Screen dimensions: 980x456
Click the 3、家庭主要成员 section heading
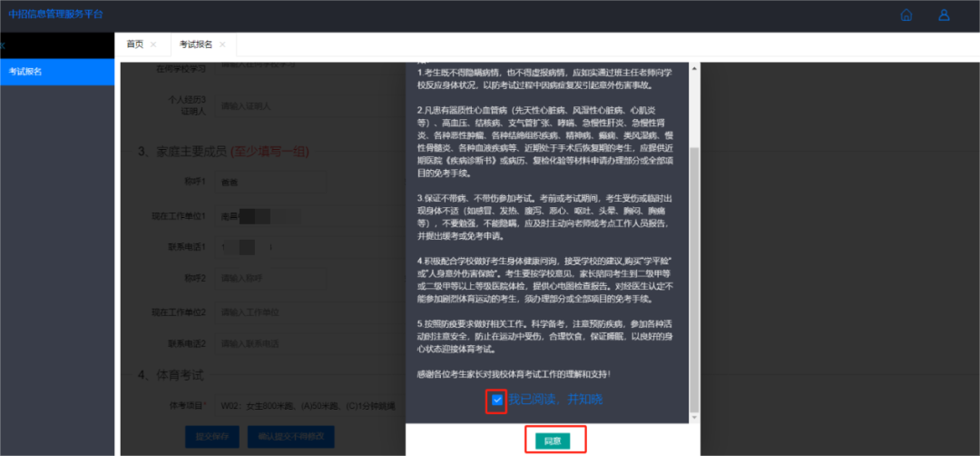click(223, 152)
